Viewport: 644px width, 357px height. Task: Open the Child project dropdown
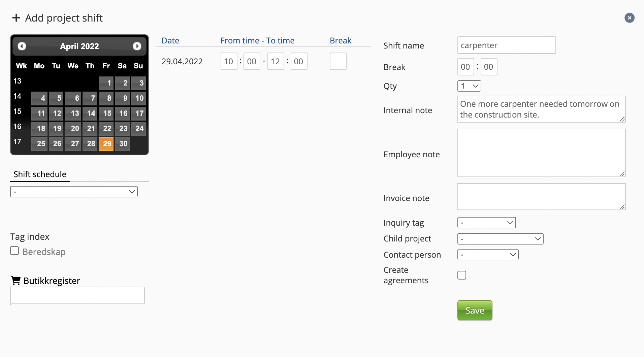(500, 239)
